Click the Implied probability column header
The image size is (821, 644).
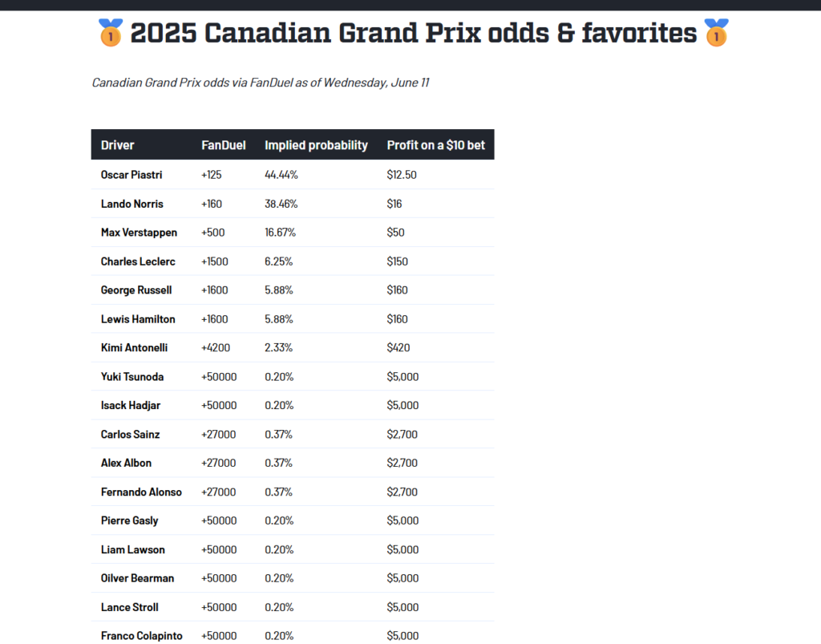click(316, 145)
